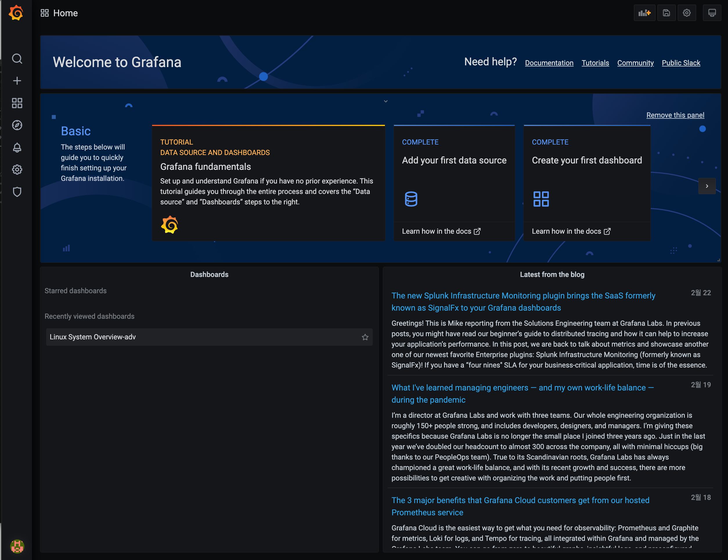Click the Grafana logo in tutorial card
The width and height of the screenshot is (728, 560).
point(169,225)
